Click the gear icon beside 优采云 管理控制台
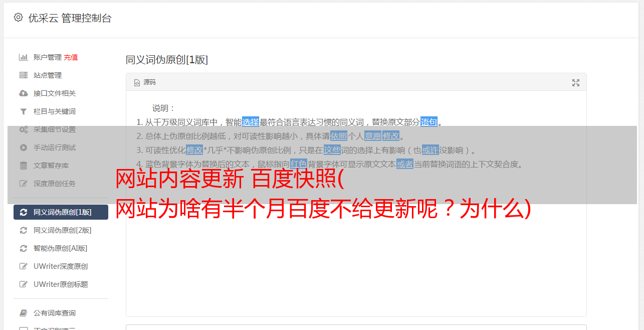644x330 pixels. 19,18
